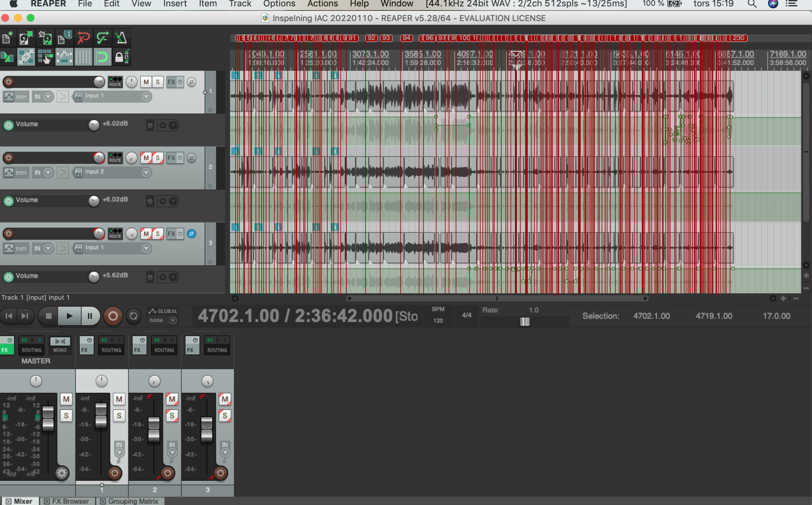
Task: Click the Undo toolbar icon
Action: point(83,38)
